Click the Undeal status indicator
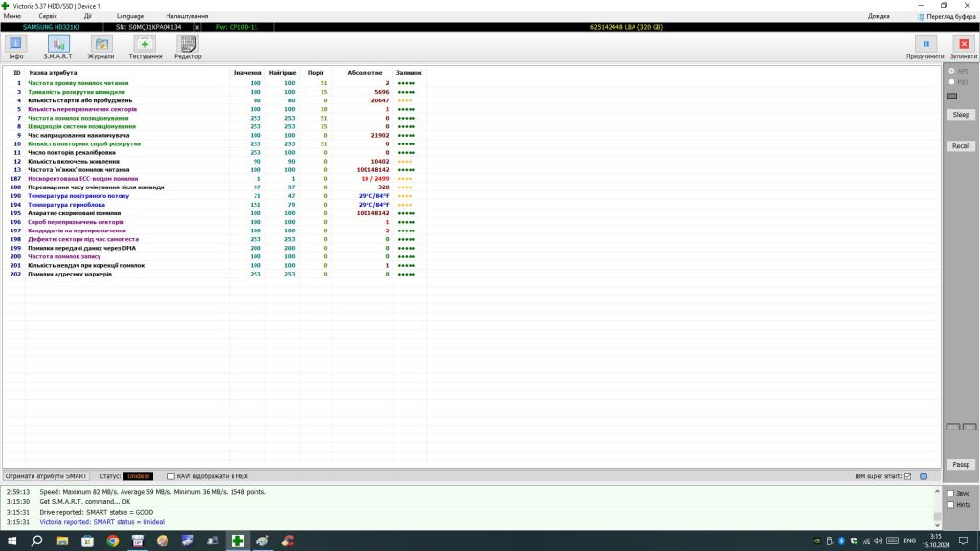The width and height of the screenshot is (980, 551). click(138, 476)
